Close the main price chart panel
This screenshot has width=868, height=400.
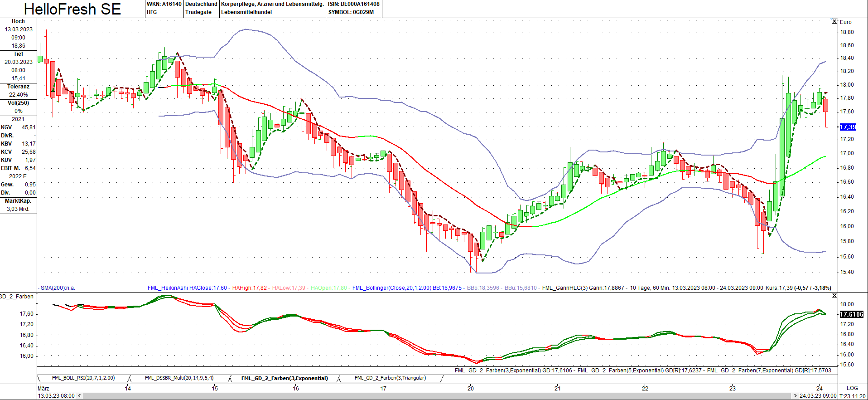(x=834, y=21)
